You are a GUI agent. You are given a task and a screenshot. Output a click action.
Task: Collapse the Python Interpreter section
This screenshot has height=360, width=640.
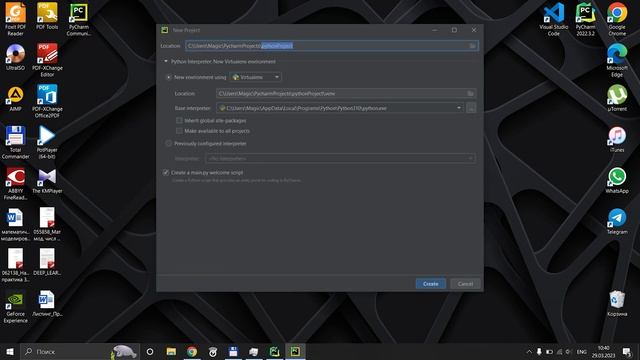[166, 61]
